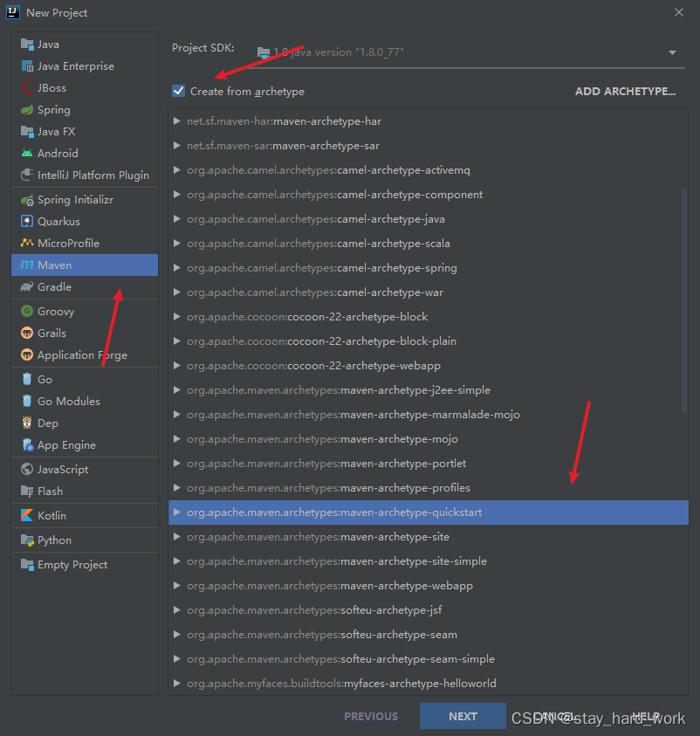This screenshot has height=736, width=700.
Task: Click the Spring leaf icon
Action: (x=27, y=110)
